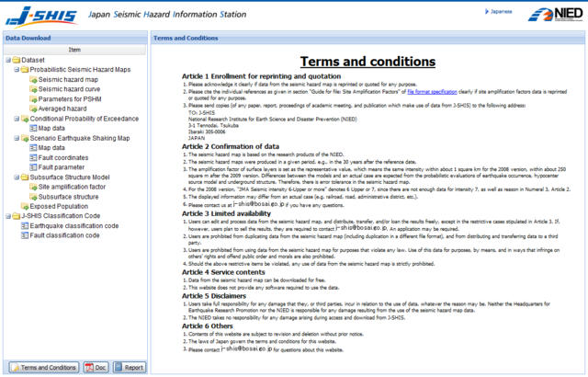Open the Terms and Conditions button
The width and height of the screenshot is (588, 377).
pyautogui.click(x=42, y=367)
